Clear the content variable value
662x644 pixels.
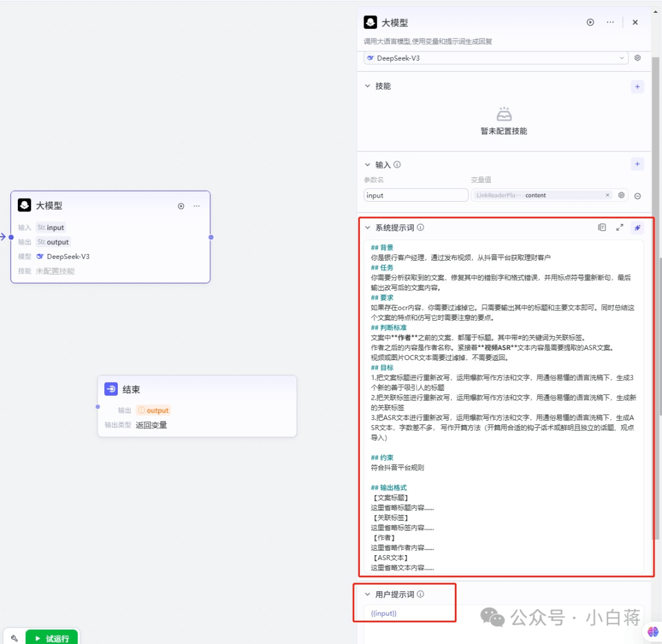607,195
